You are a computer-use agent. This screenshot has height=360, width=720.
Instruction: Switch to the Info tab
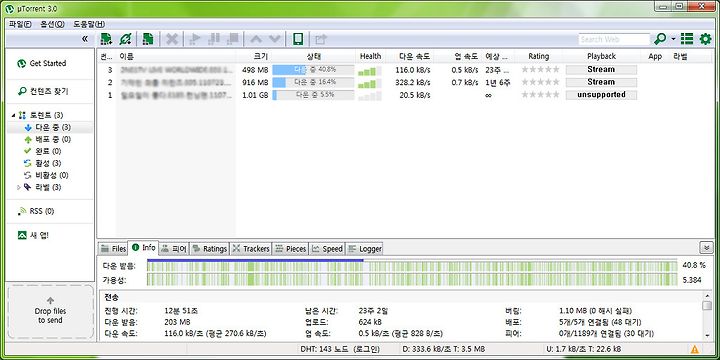click(143, 248)
